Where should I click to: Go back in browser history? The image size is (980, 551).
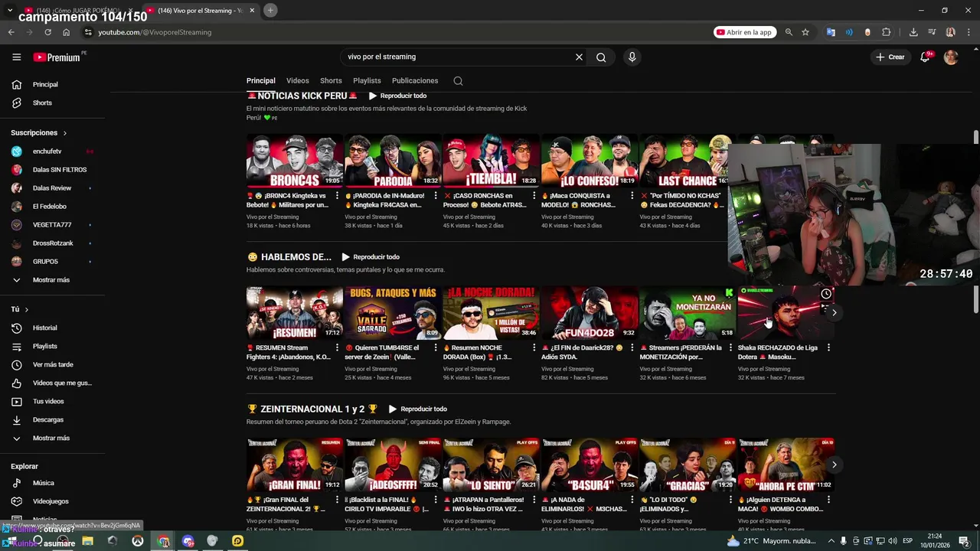click(x=11, y=32)
